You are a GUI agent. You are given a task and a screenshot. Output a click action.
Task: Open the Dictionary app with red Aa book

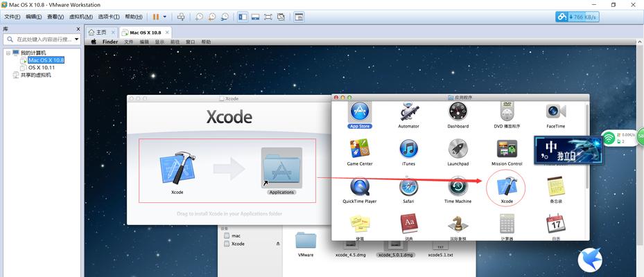(x=409, y=224)
